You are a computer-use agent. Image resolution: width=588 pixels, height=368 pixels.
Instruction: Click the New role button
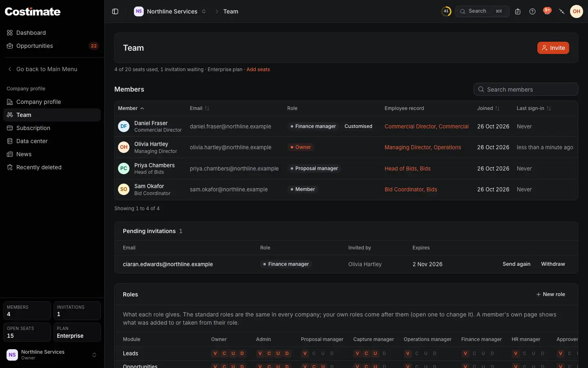pos(550,294)
